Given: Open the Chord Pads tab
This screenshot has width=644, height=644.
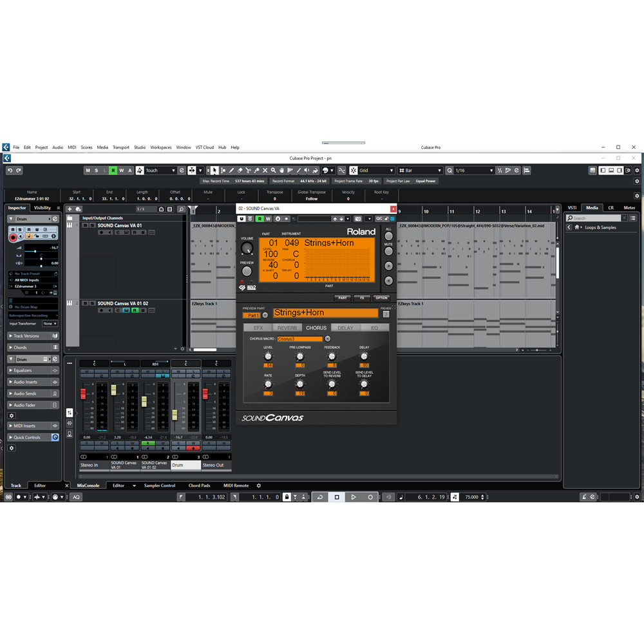Looking at the screenshot, I should click(x=199, y=486).
